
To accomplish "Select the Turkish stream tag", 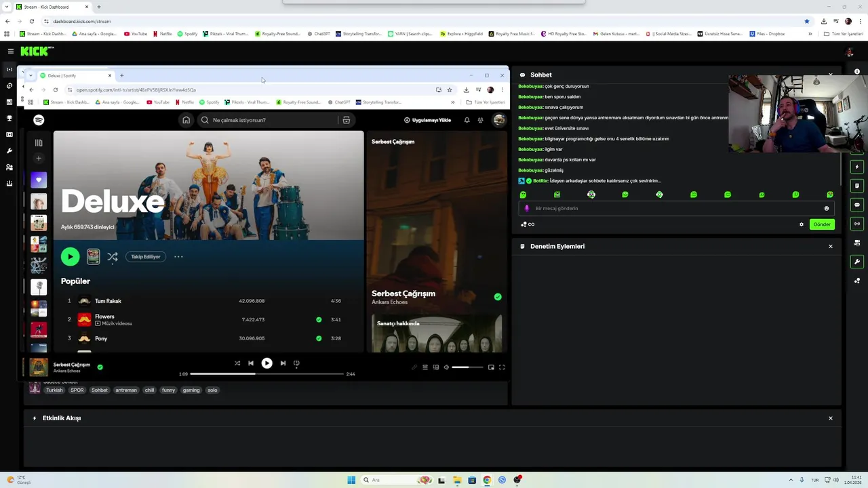I will pyautogui.click(x=54, y=390).
